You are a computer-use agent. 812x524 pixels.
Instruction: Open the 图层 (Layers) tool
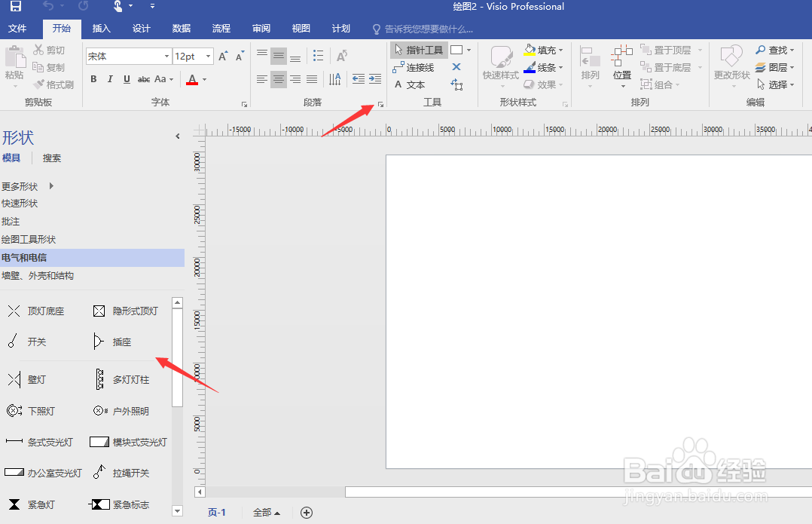coord(774,67)
